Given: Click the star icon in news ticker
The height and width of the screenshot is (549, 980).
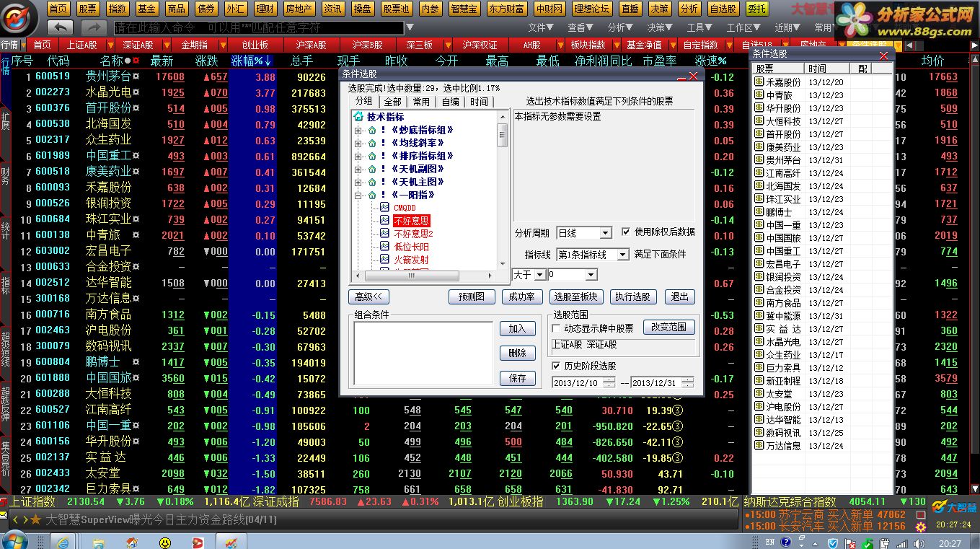Looking at the screenshot, I should (x=35, y=519).
